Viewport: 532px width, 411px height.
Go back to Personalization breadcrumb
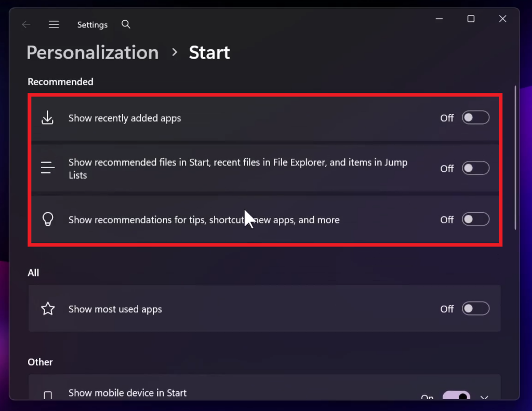pos(92,52)
